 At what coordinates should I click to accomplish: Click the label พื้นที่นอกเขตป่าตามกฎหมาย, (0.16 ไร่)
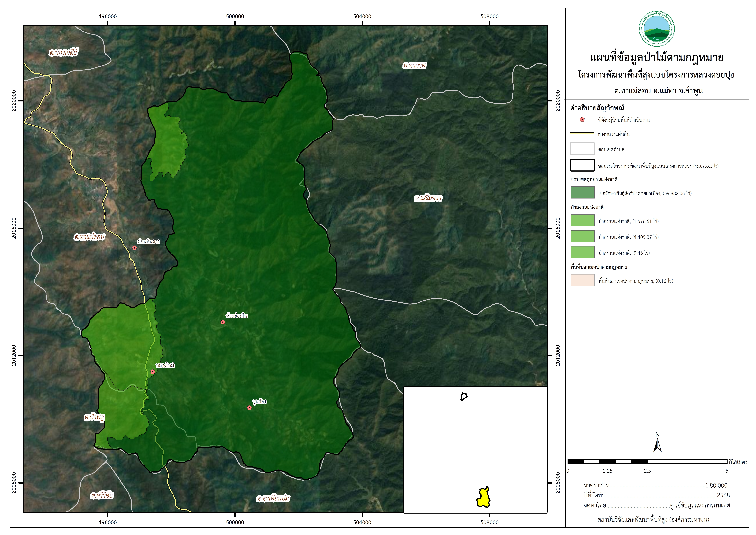[x=636, y=281]
